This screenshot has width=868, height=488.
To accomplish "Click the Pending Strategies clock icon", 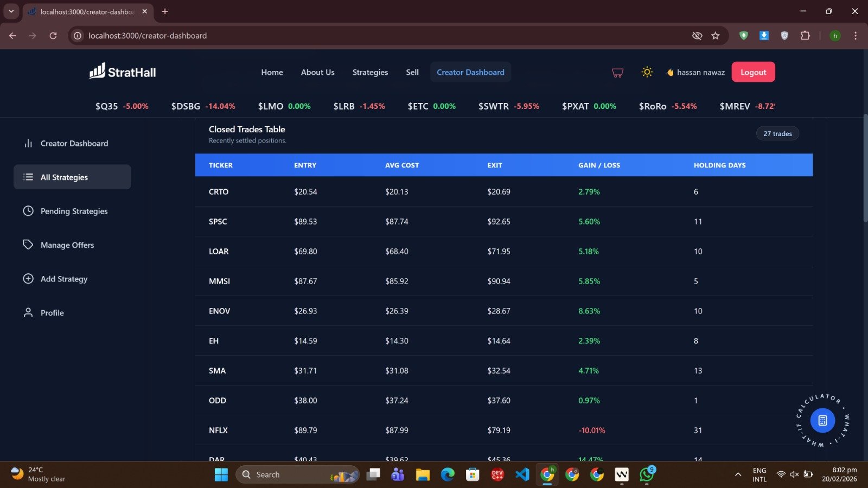I will pos(28,211).
